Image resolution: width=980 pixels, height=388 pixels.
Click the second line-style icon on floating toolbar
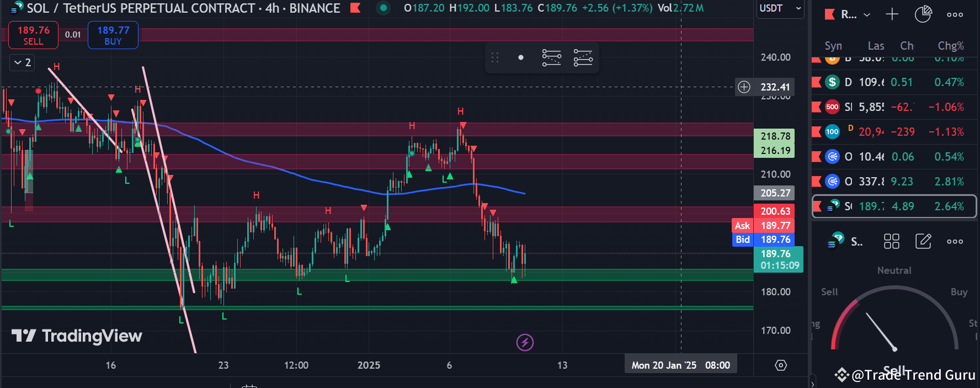pos(583,57)
